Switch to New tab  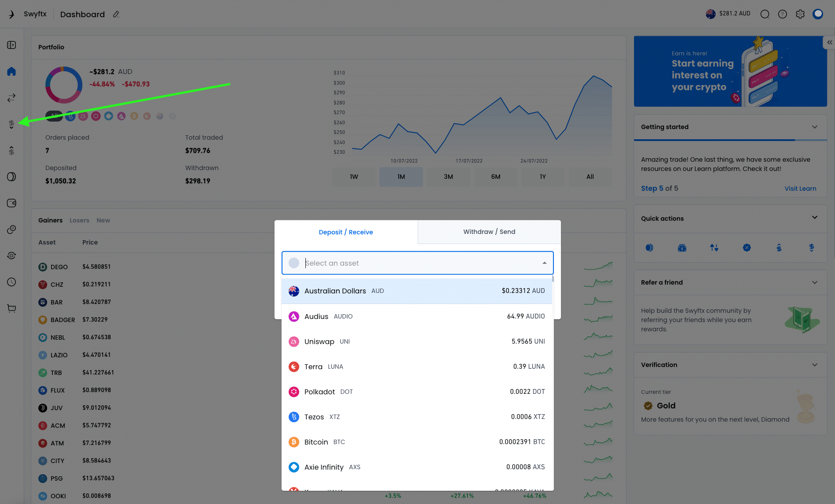pyautogui.click(x=103, y=220)
